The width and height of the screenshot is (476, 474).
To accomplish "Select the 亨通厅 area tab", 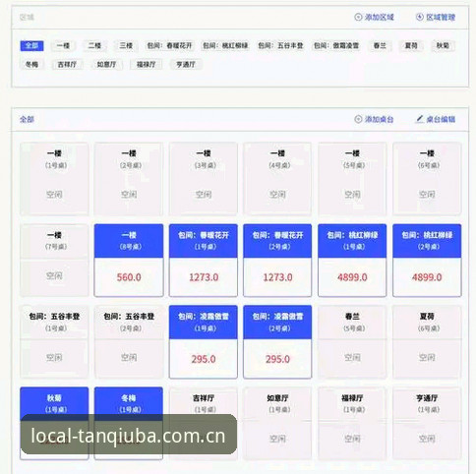I will 186,64.
